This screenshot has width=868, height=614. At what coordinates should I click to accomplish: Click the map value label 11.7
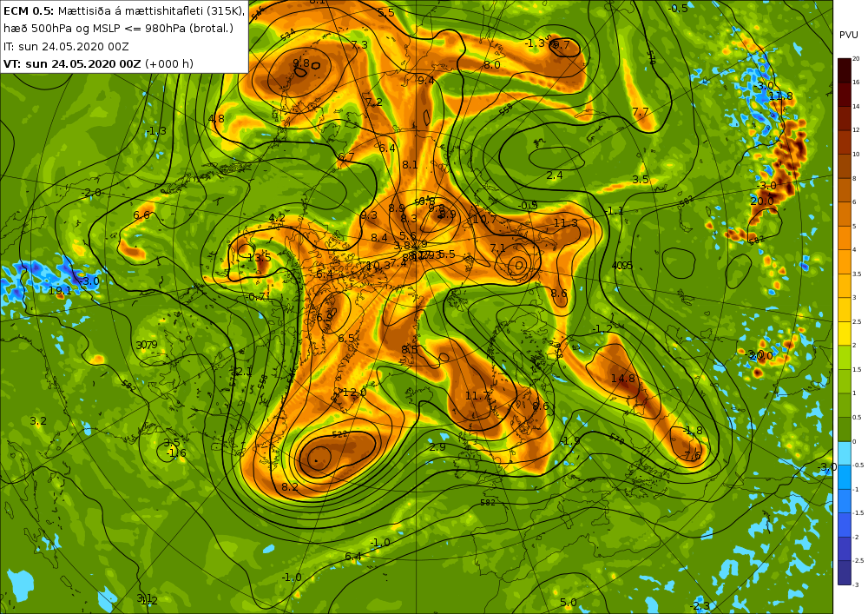click(x=477, y=395)
